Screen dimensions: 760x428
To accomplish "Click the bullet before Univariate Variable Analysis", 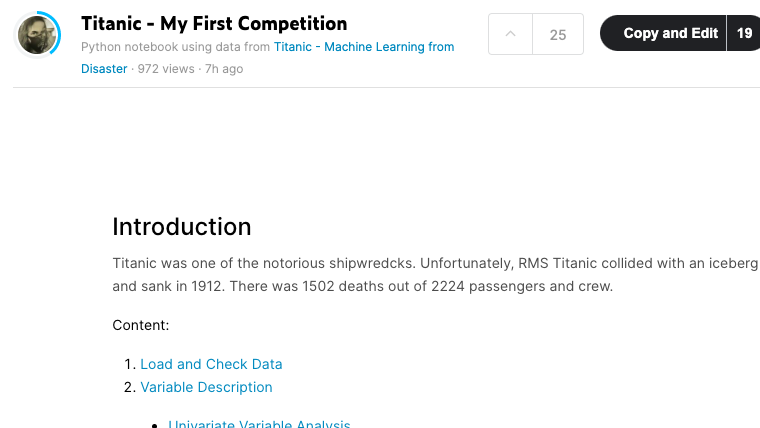I will [x=155, y=425].
